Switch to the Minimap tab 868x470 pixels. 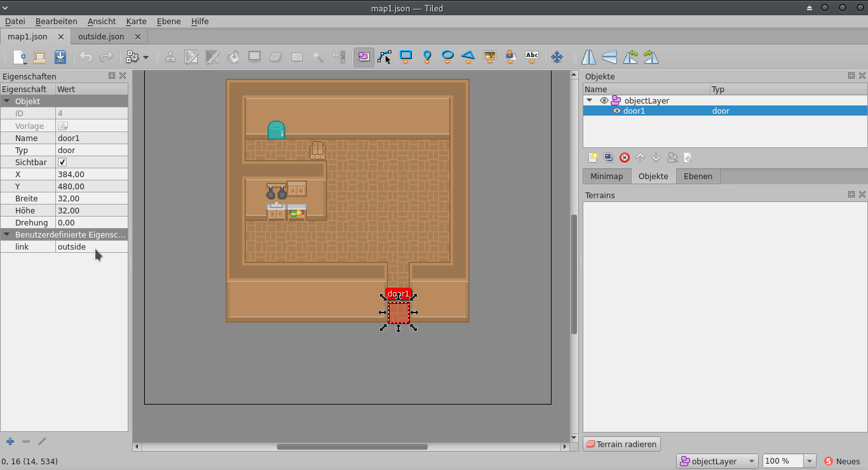tap(607, 176)
